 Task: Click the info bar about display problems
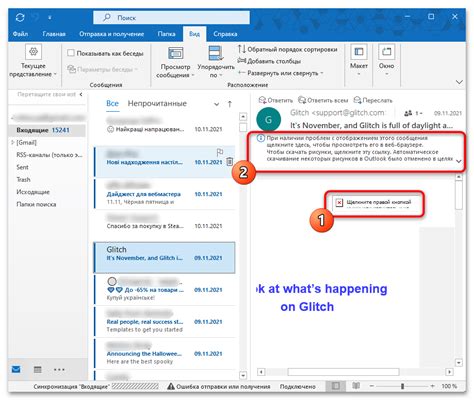pyautogui.click(x=356, y=148)
